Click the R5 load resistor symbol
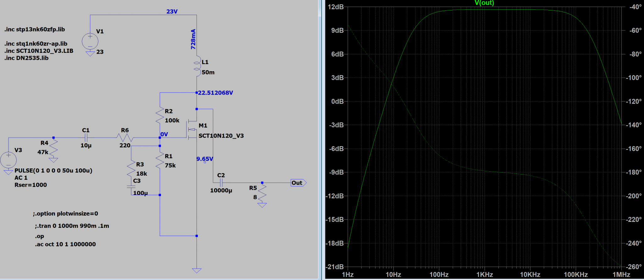Viewport: 644px width, 280px height. pyautogui.click(x=262, y=192)
